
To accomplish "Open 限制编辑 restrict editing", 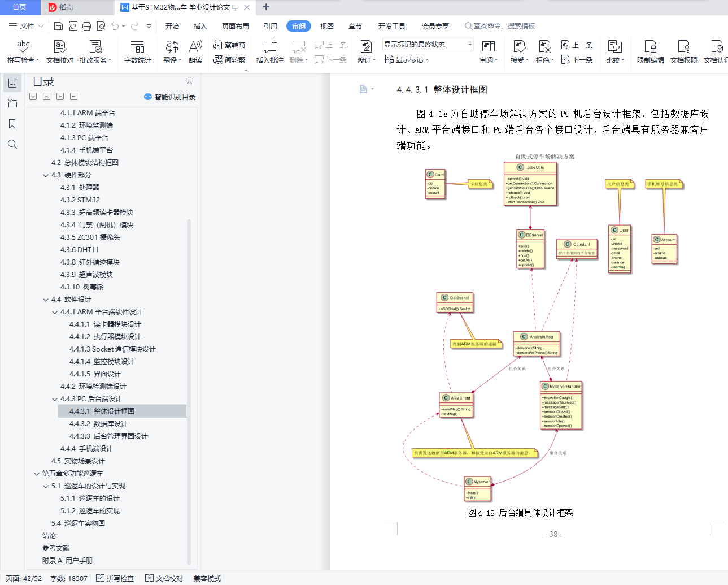I will coord(651,51).
